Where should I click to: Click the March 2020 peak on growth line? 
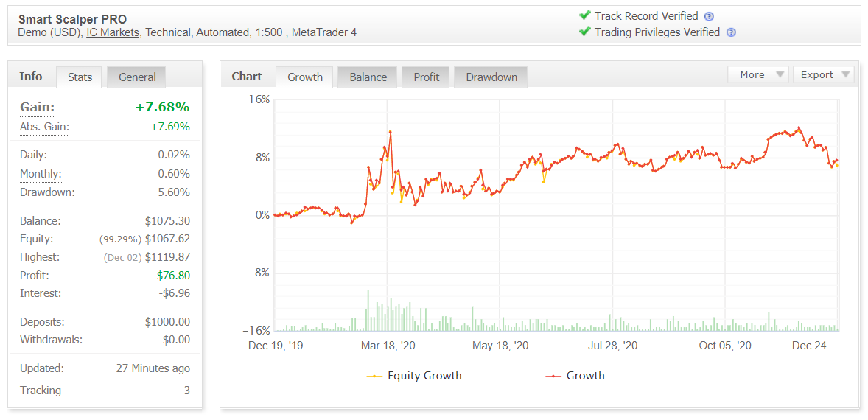391,132
